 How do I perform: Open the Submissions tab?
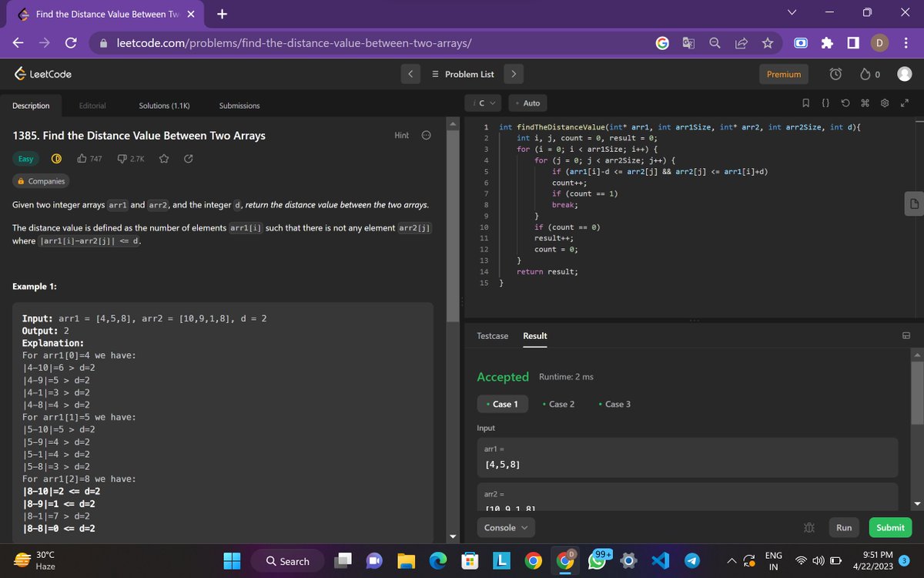pyautogui.click(x=239, y=106)
